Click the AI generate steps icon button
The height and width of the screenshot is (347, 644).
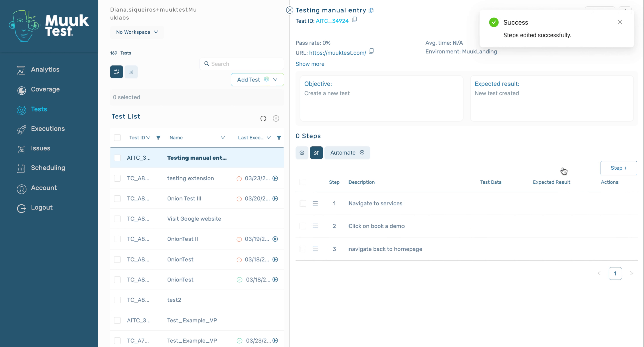[302, 153]
